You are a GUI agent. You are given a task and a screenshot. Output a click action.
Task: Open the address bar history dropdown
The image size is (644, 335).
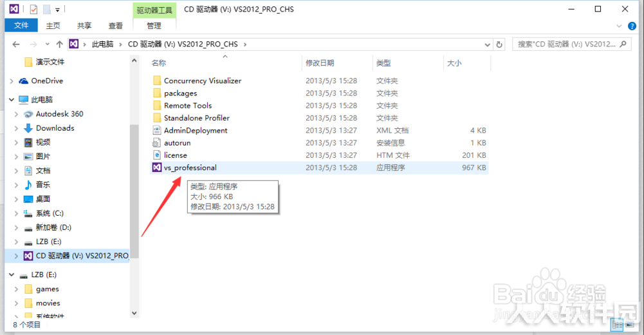(x=487, y=44)
